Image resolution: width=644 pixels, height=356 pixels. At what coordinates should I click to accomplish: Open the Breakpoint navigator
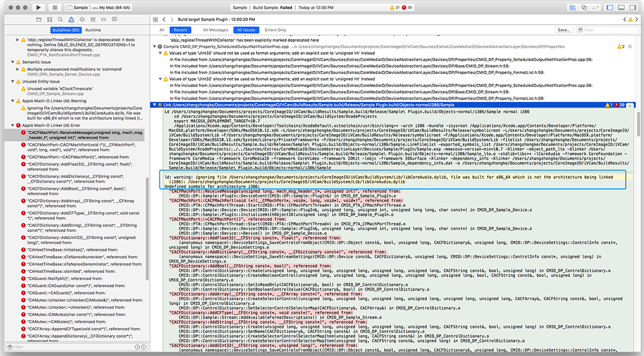[103, 19]
